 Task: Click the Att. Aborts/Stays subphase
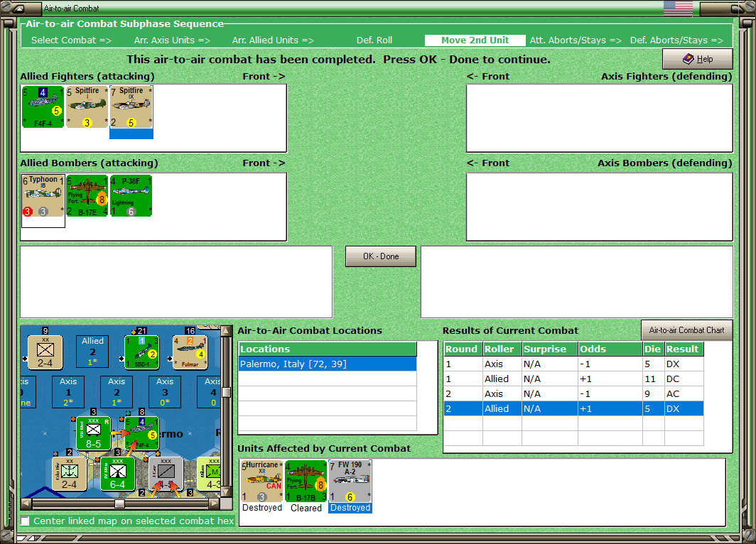tap(576, 40)
